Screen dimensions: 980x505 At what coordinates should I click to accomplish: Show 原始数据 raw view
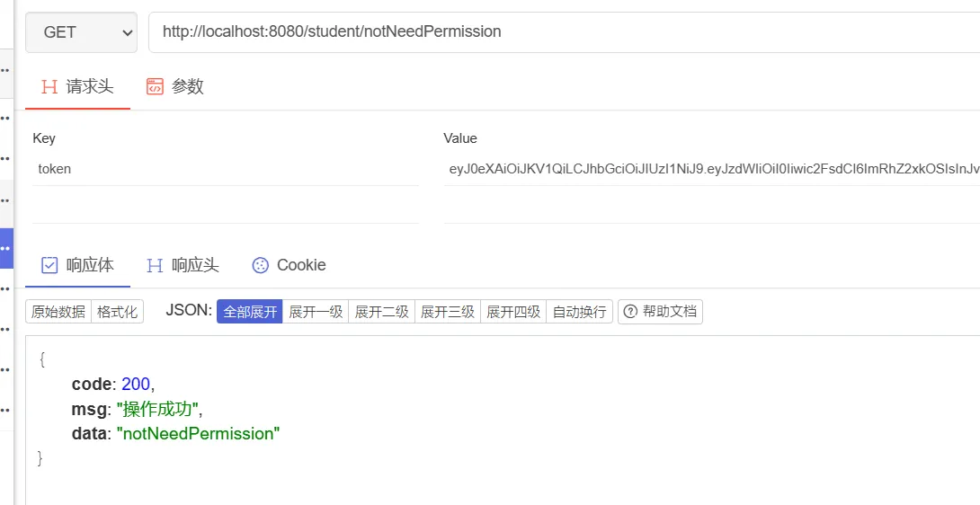tap(58, 312)
